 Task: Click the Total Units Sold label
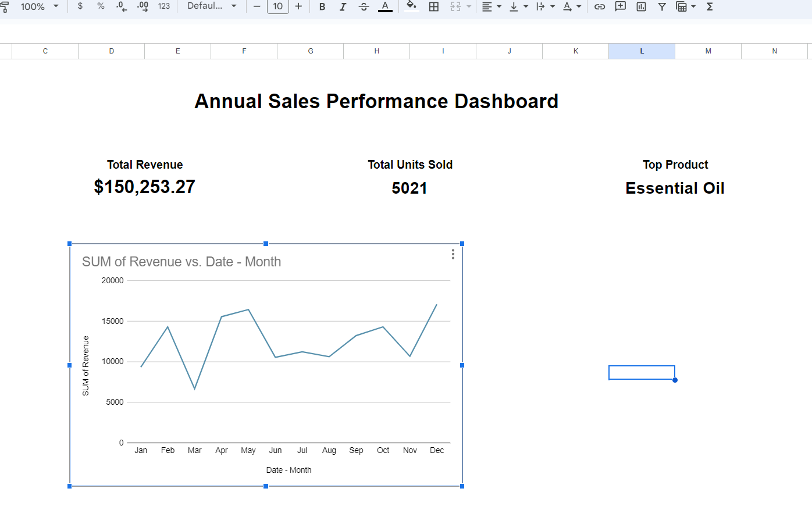410,165
